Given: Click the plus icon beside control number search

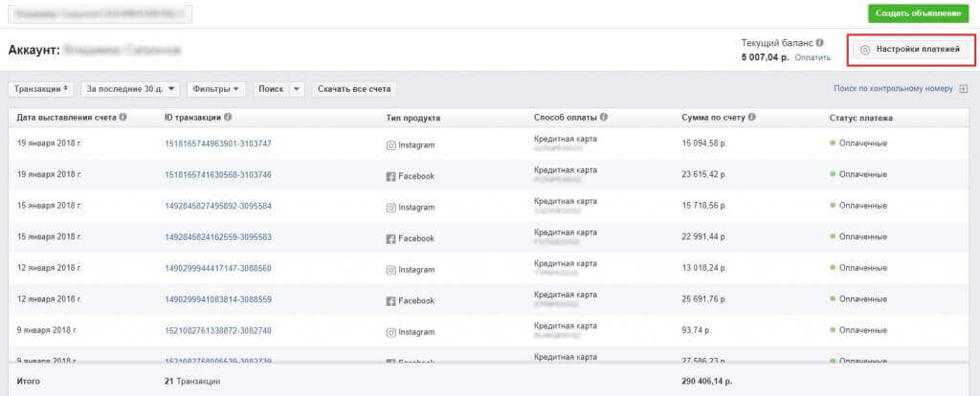Looking at the screenshot, I should 963,89.
